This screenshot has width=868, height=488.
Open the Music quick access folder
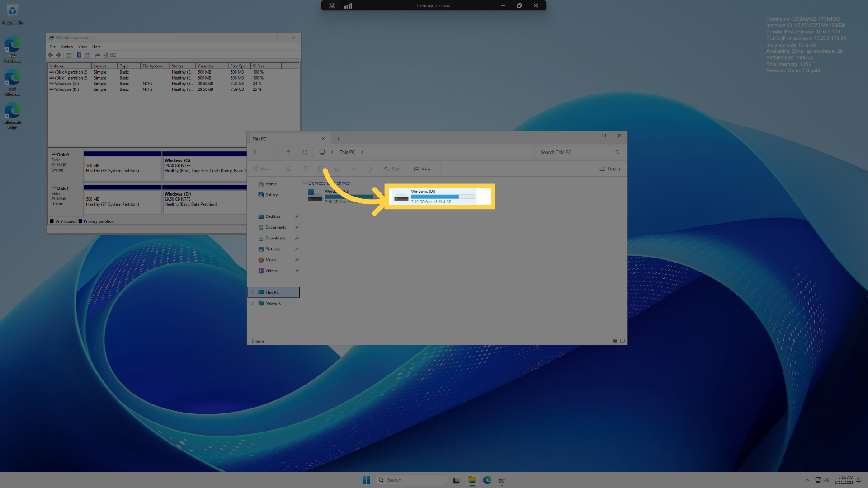click(x=271, y=260)
